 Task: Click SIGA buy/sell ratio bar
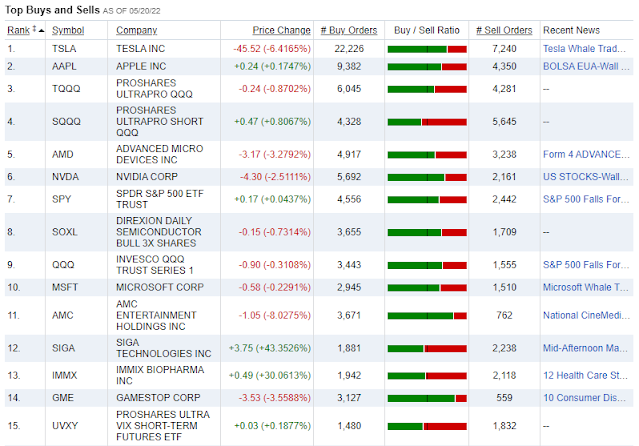[x=427, y=349]
